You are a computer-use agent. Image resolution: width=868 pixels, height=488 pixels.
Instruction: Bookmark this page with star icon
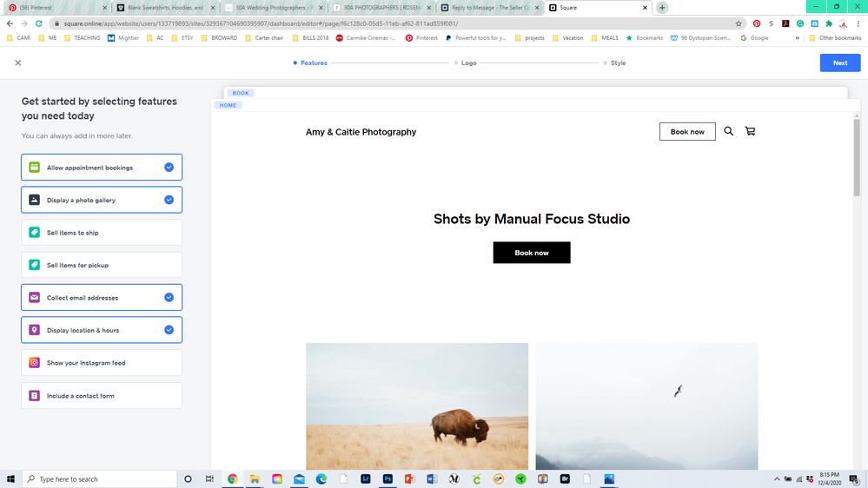pyautogui.click(x=739, y=23)
